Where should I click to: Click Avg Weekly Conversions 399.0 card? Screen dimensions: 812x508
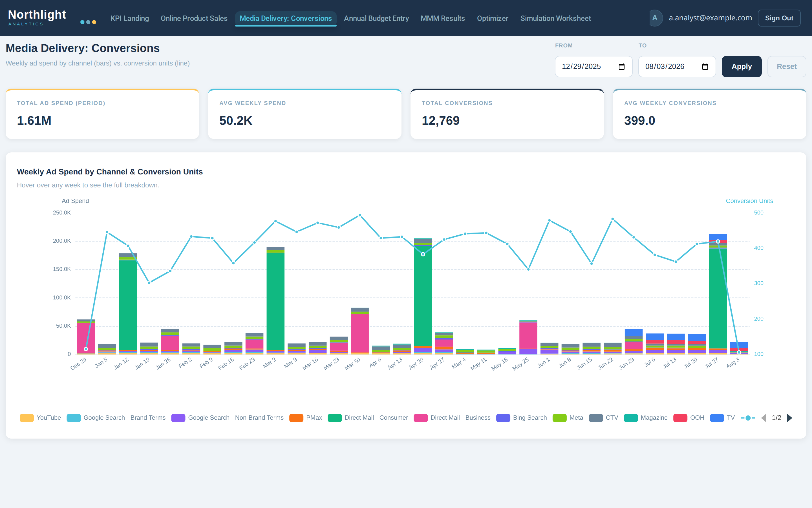pos(709,114)
